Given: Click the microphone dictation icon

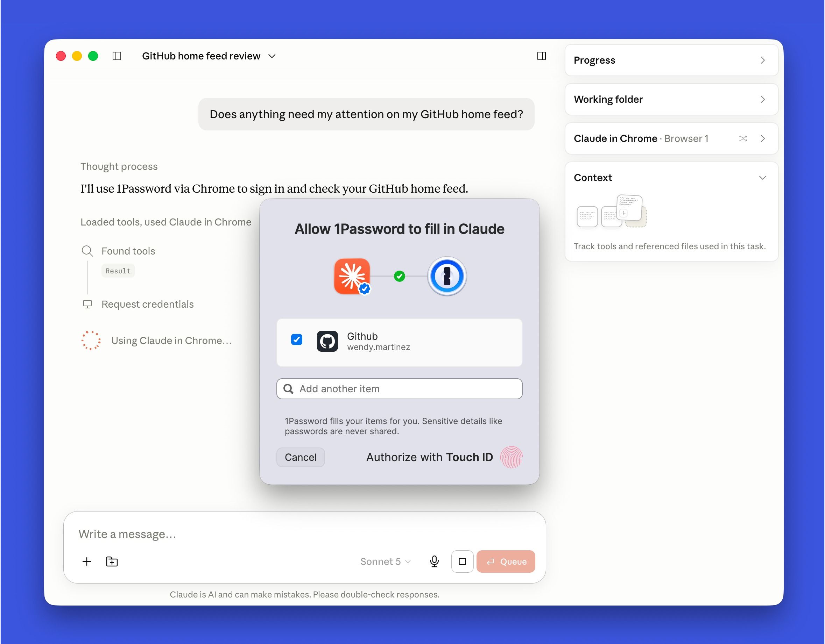Looking at the screenshot, I should tap(435, 562).
